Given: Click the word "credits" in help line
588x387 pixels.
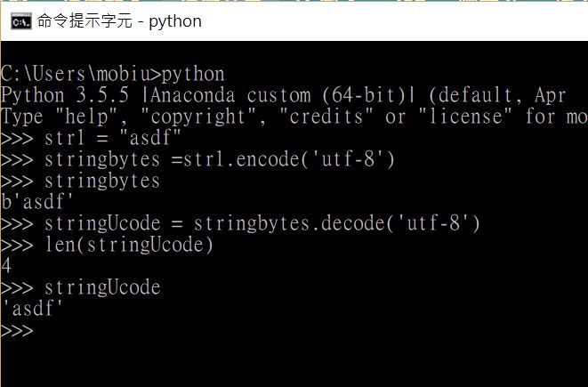Looking at the screenshot, I should (326, 116).
